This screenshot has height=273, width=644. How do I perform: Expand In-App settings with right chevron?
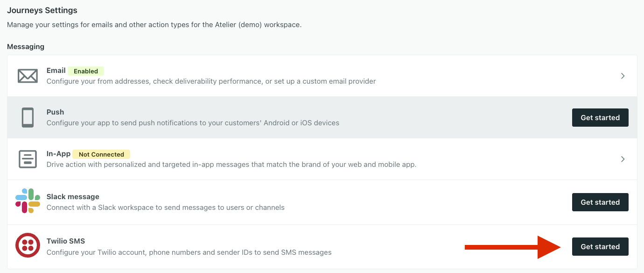(x=623, y=159)
